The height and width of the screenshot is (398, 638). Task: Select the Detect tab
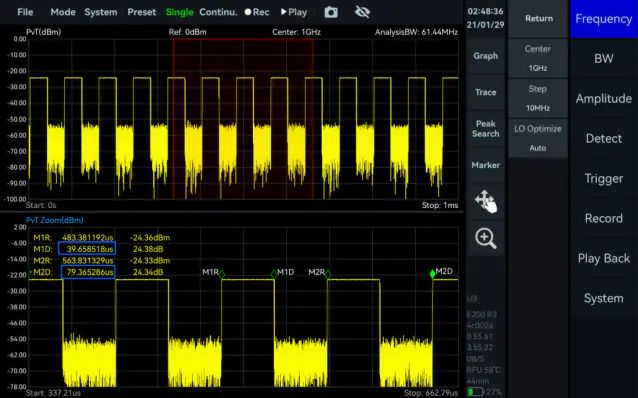click(x=604, y=139)
